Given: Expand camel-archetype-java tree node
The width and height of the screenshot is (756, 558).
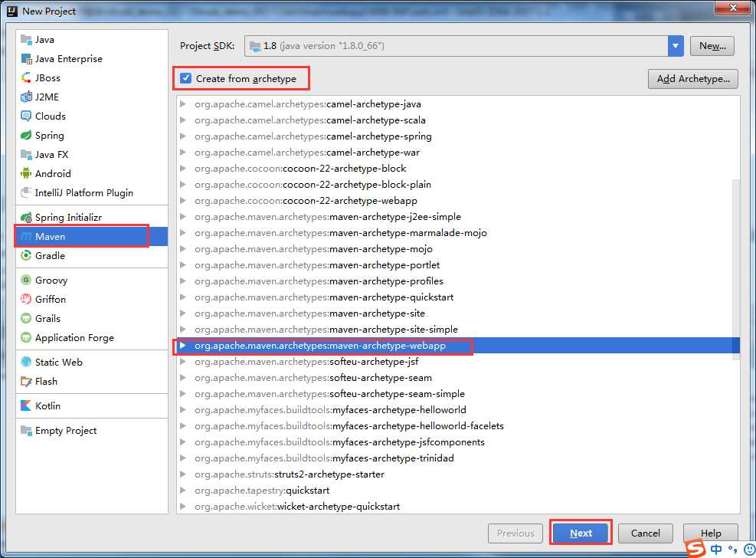Looking at the screenshot, I should [183, 103].
